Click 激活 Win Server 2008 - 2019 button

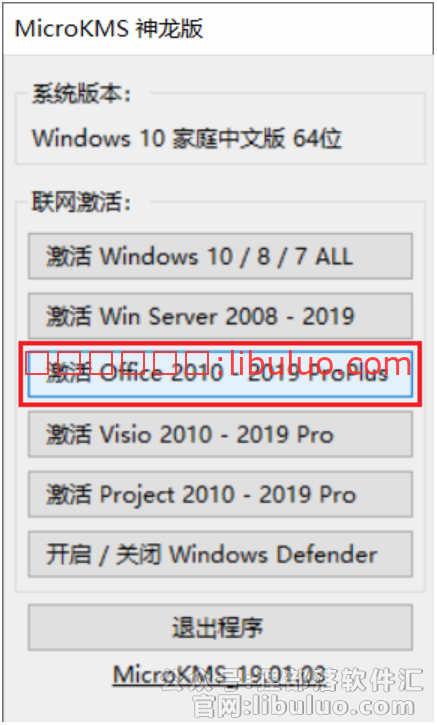(x=220, y=315)
